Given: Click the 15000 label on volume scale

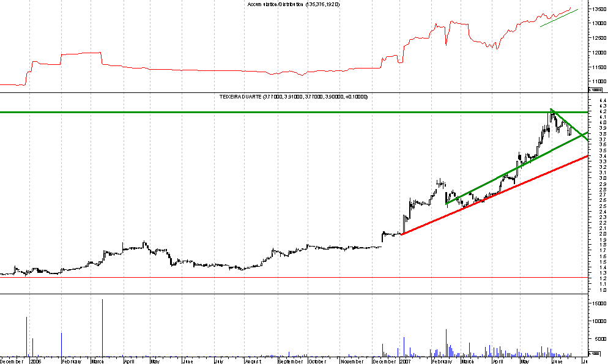Looking at the screenshot, I should pos(599,303).
